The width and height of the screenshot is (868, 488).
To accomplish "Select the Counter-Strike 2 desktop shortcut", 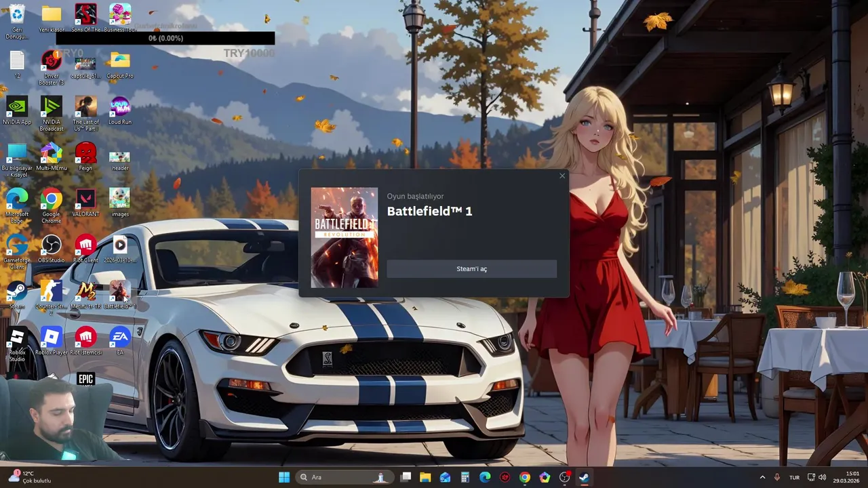I will (x=52, y=298).
